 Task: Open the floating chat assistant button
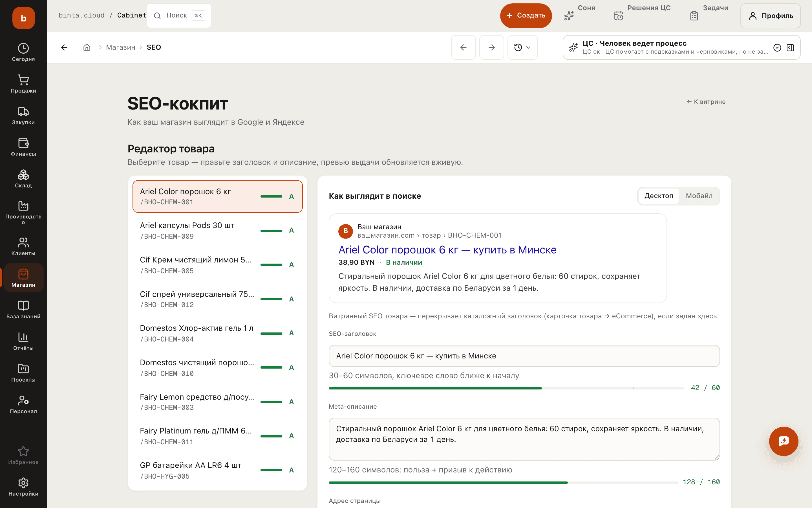(784, 441)
